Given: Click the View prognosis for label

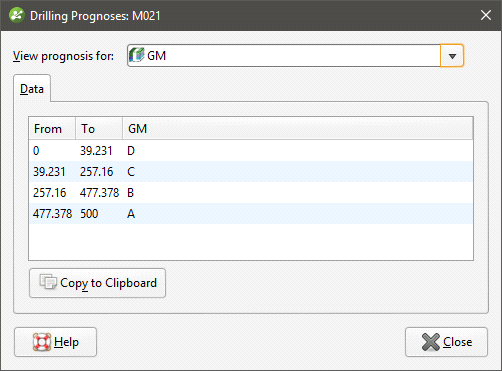Looking at the screenshot, I should pos(63,56).
